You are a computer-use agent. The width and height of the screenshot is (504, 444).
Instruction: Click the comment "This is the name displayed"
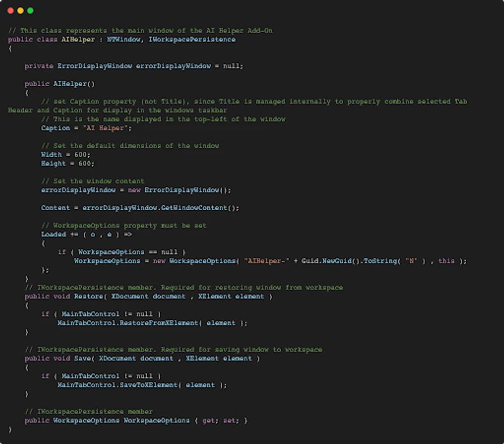point(163,119)
